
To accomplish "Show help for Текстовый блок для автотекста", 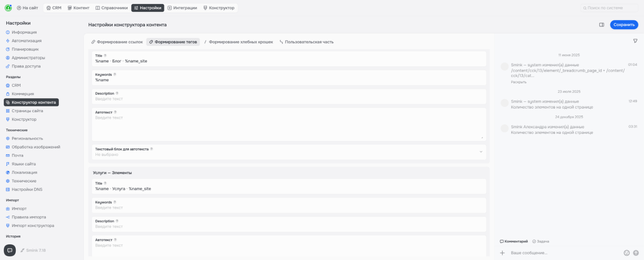I will pyautogui.click(x=152, y=149).
